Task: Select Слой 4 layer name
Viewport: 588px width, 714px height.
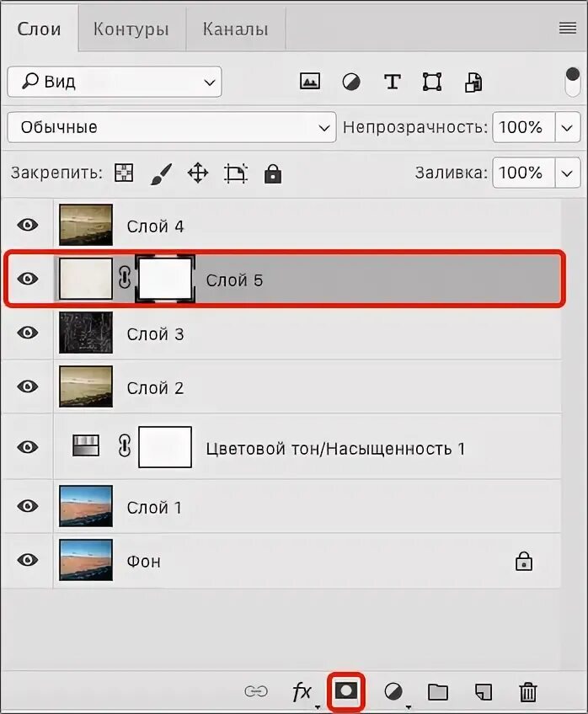Action: click(155, 226)
